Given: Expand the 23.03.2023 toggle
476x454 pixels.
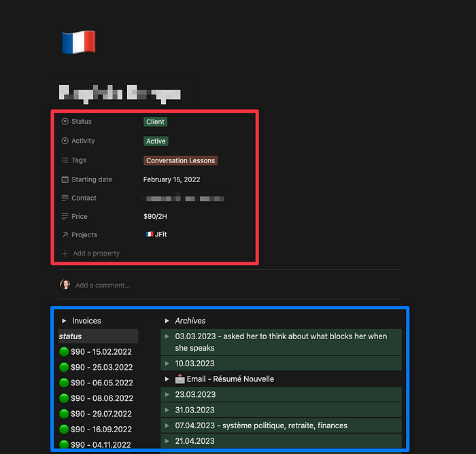Looking at the screenshot, I should (x=167, y=394).
